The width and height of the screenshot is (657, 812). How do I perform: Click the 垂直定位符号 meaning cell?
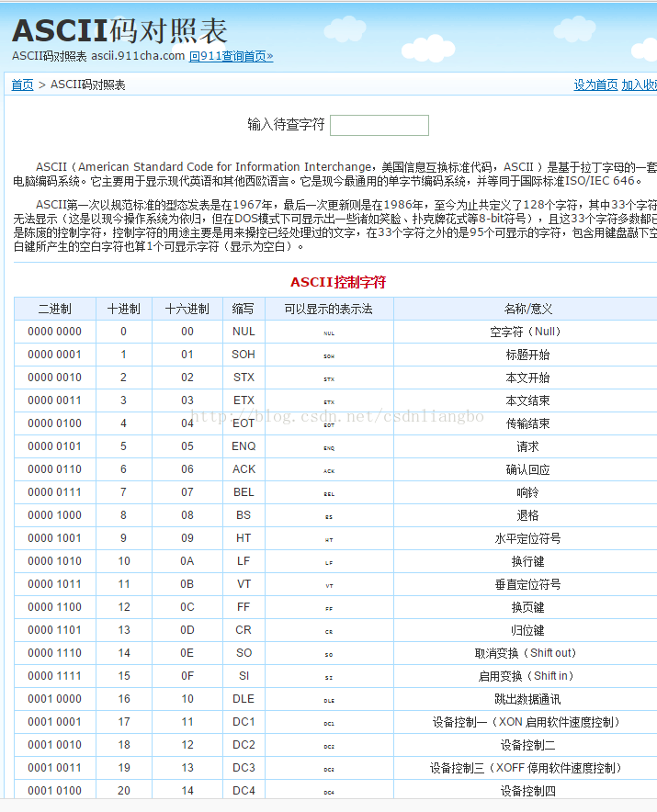click(x=526, y=584)
